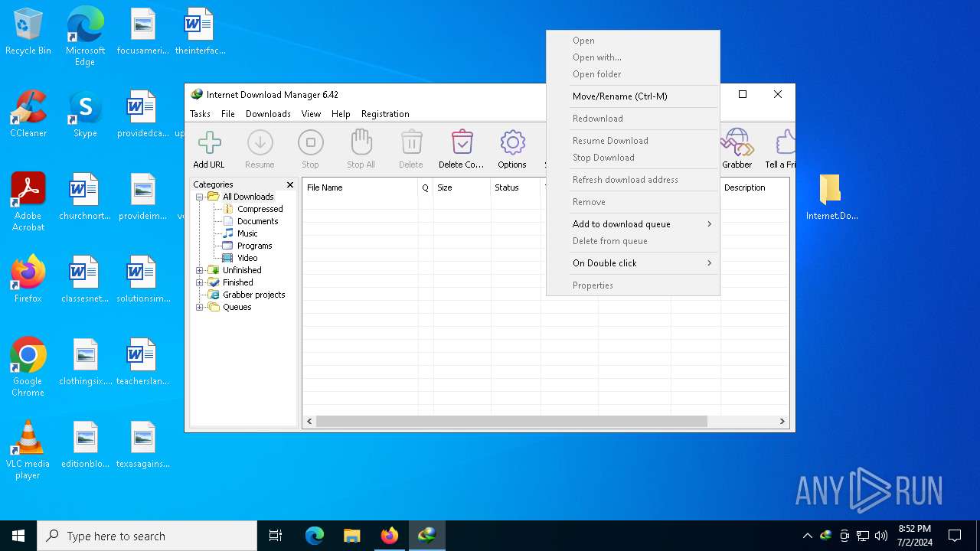
Task: Choose Move/Rename (Ctrl-M) in context menu
Action: coord(633,96)
